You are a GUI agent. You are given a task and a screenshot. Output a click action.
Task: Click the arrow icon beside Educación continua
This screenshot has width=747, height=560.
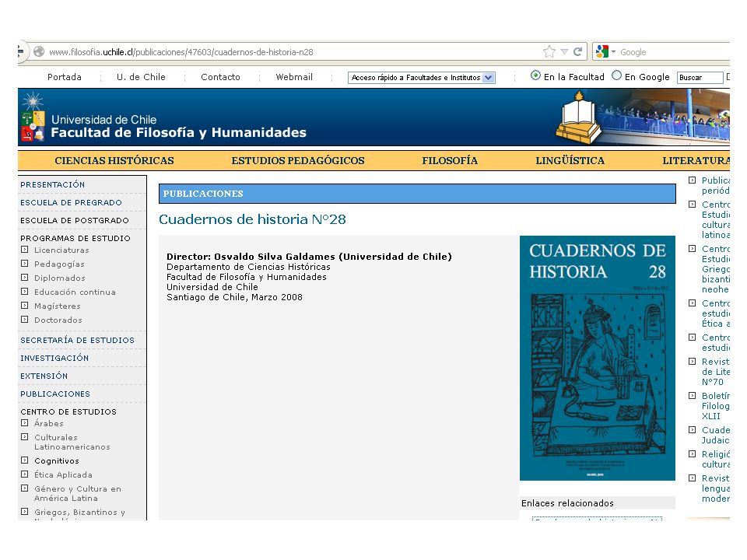[x=25, y=291]
